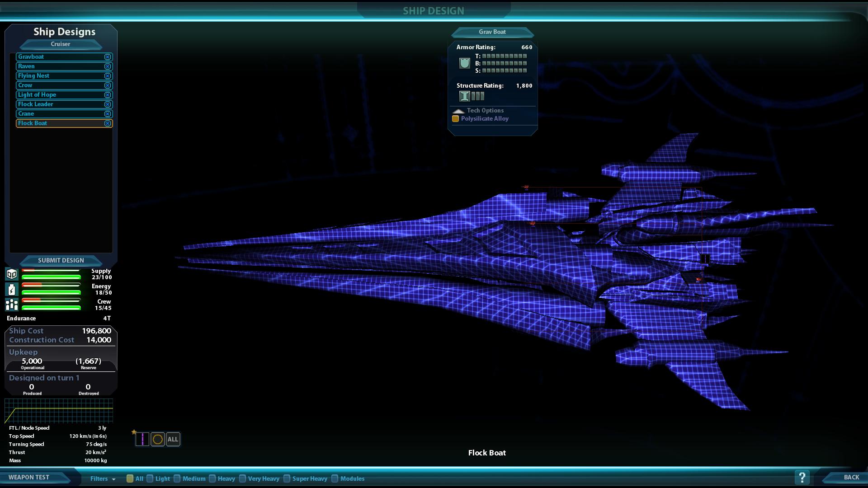Select the yellow ring weapon group icon
868x488 pixels.
click(157, 439)
